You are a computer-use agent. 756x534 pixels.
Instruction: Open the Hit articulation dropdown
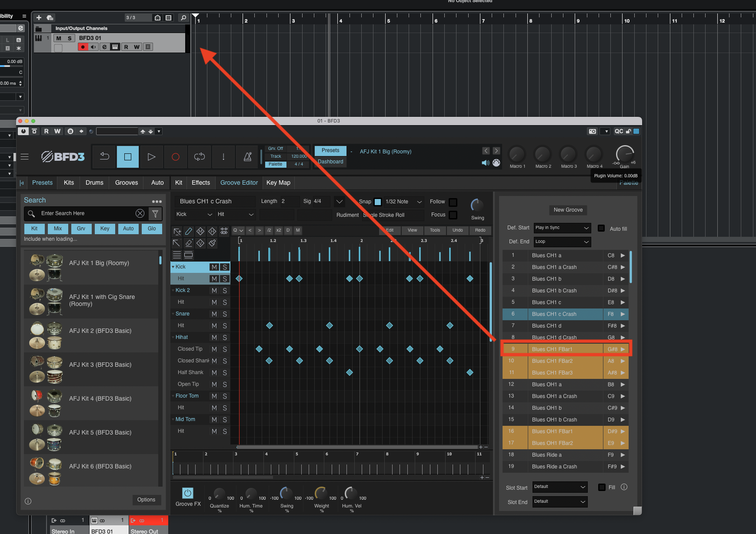[x=235, y=214]
